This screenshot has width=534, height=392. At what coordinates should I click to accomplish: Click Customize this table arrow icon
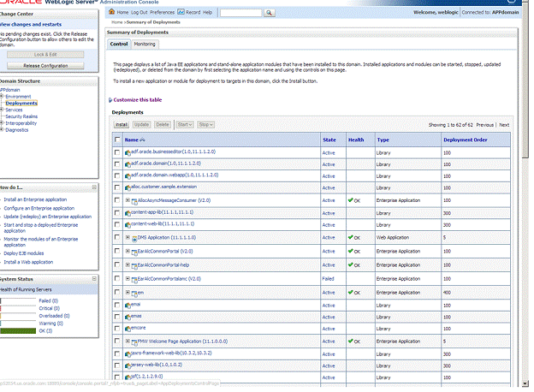(x=110, y=100)
